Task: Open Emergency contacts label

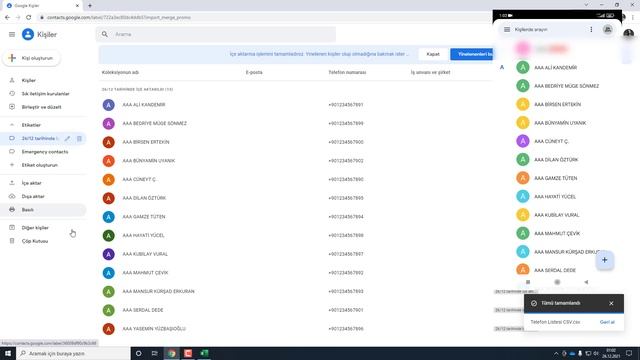Action: 45,152
